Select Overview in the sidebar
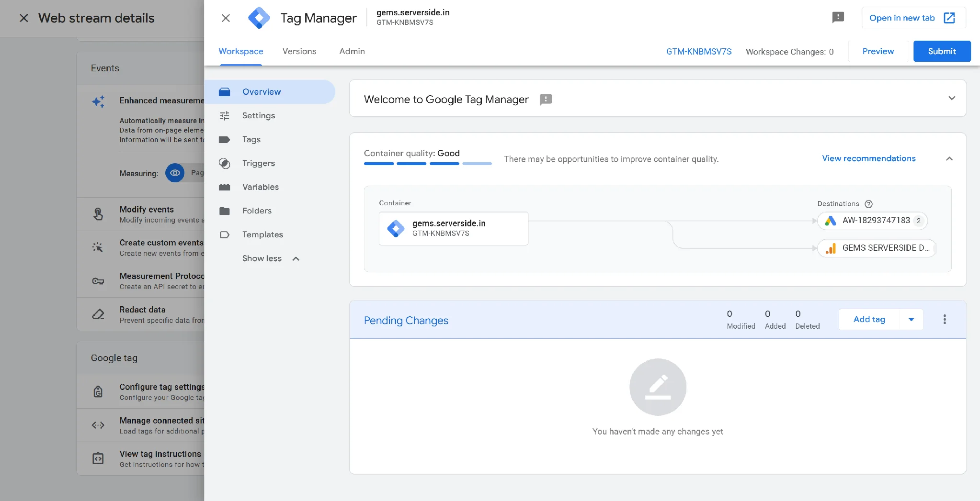The height and width of the screenshot is (501, 980). pos(270,92)
